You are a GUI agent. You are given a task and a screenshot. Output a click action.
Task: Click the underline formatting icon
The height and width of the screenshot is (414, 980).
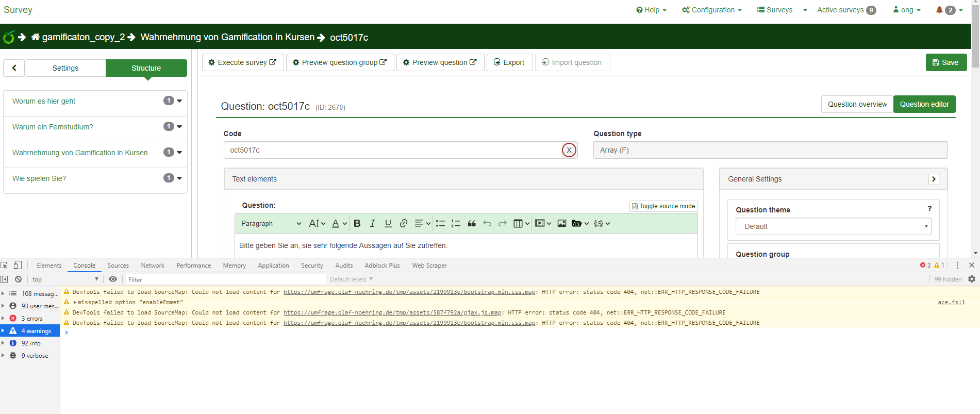click(388, 223)
